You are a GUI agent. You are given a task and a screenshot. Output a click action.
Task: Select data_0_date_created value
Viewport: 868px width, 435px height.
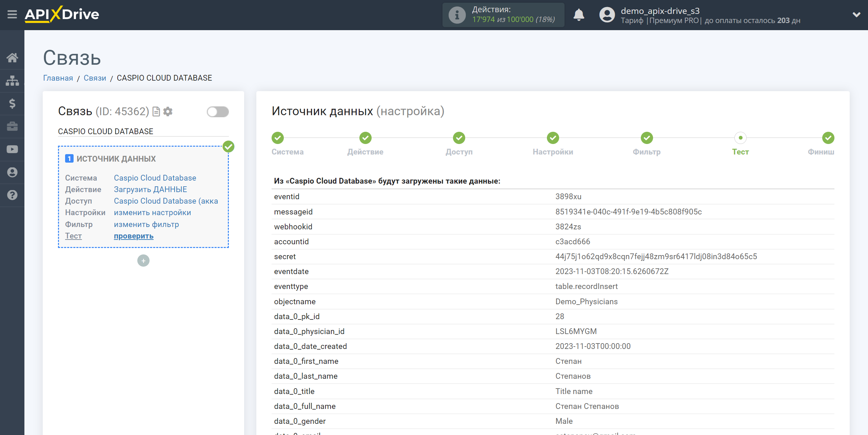(x=593, y=346)
